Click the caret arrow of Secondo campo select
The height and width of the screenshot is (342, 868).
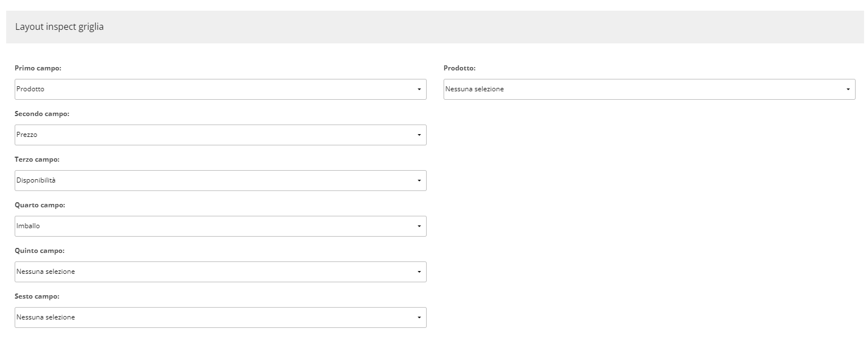pyautogui.click(x=419, y=135)
